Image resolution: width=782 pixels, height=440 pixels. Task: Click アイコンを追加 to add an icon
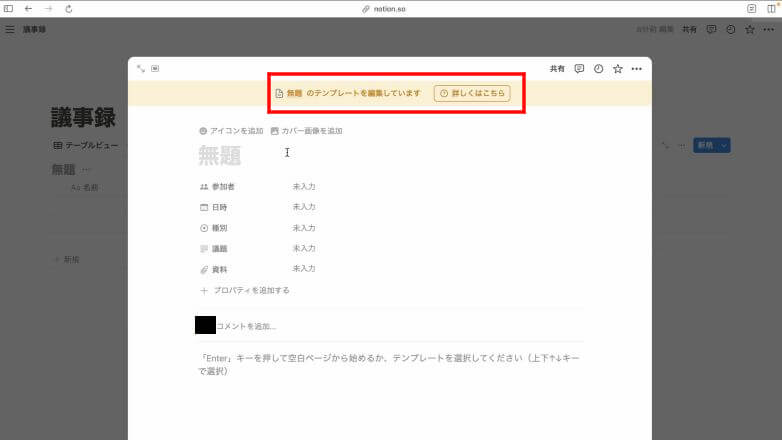tap(231, 131)
